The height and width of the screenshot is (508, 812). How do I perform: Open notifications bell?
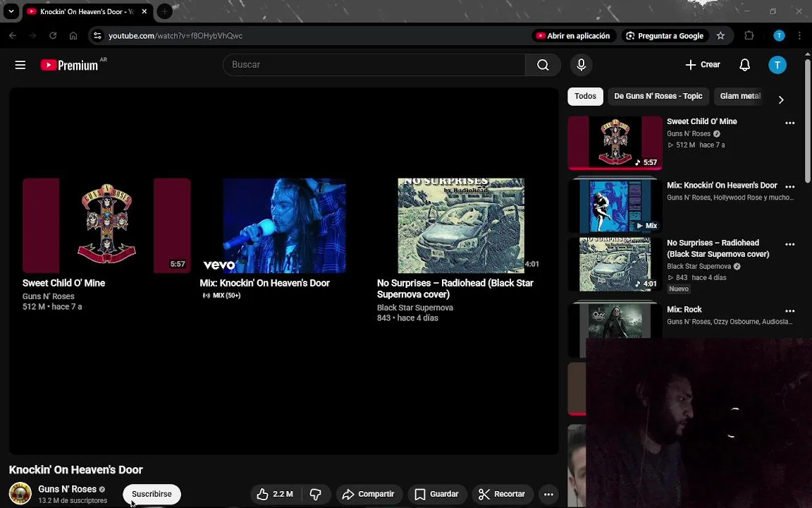click(744, 65)
